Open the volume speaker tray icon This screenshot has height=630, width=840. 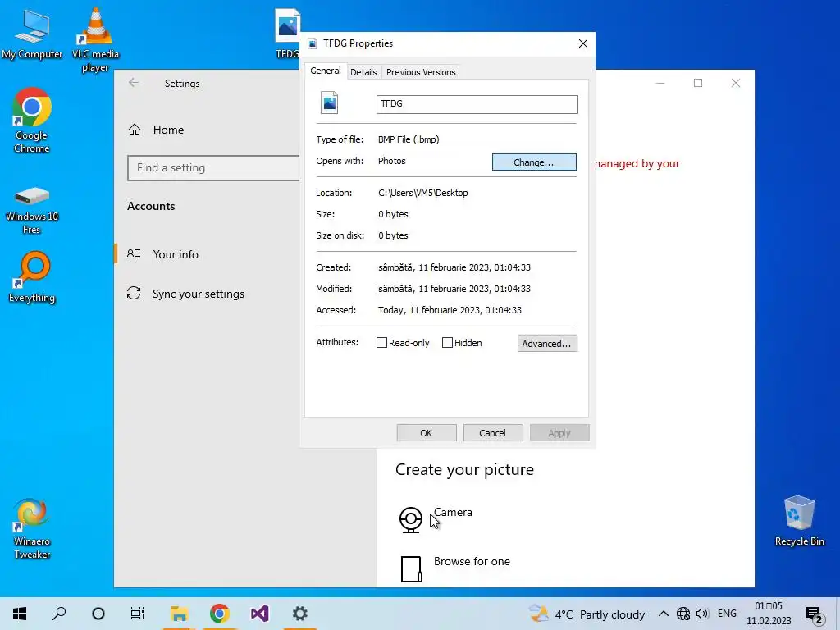702,614
